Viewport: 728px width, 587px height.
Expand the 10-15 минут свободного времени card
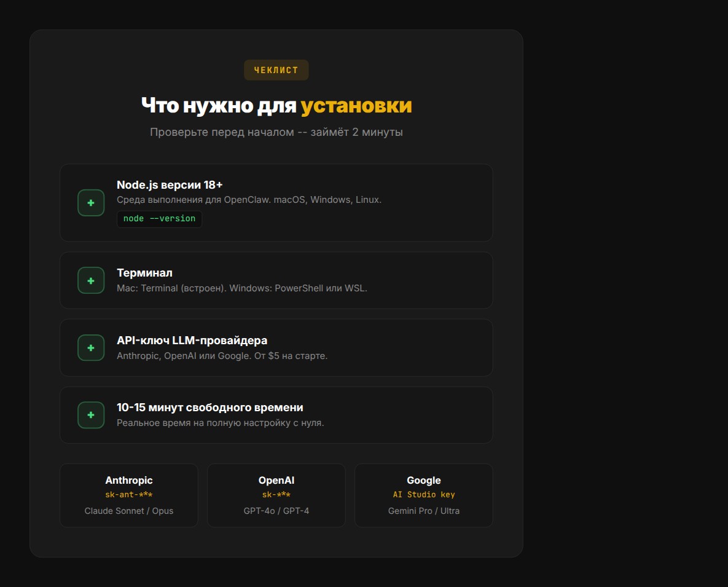276,415
